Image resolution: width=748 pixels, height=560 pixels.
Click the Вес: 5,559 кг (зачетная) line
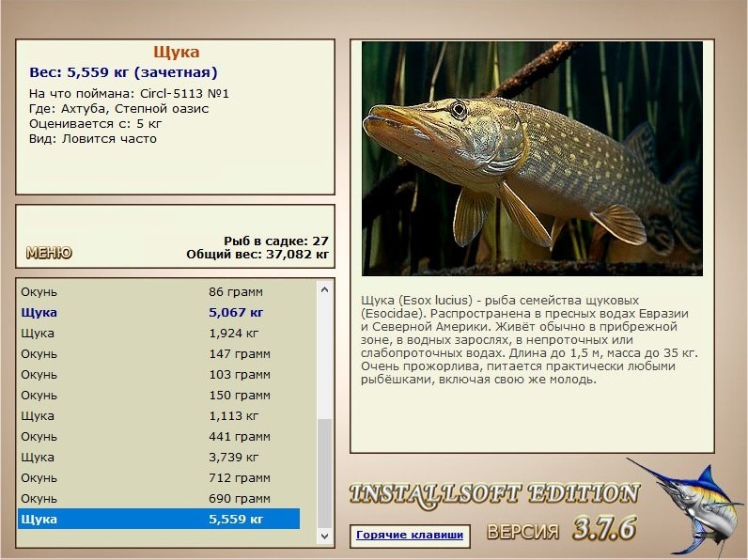(x=123, y=72)
